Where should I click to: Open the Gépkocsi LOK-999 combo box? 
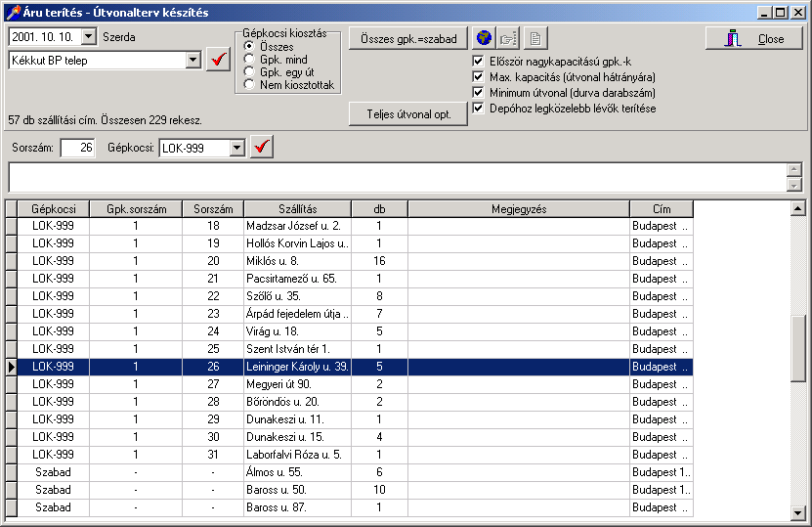235,148
